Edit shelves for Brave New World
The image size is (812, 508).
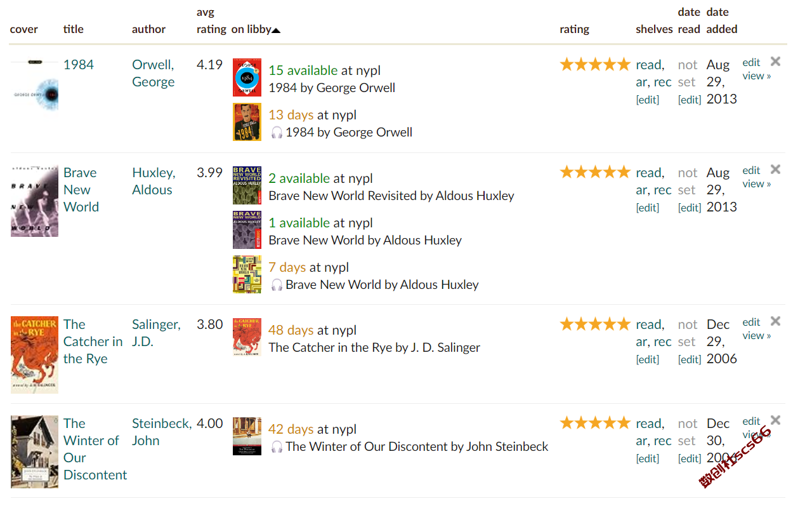648,208
